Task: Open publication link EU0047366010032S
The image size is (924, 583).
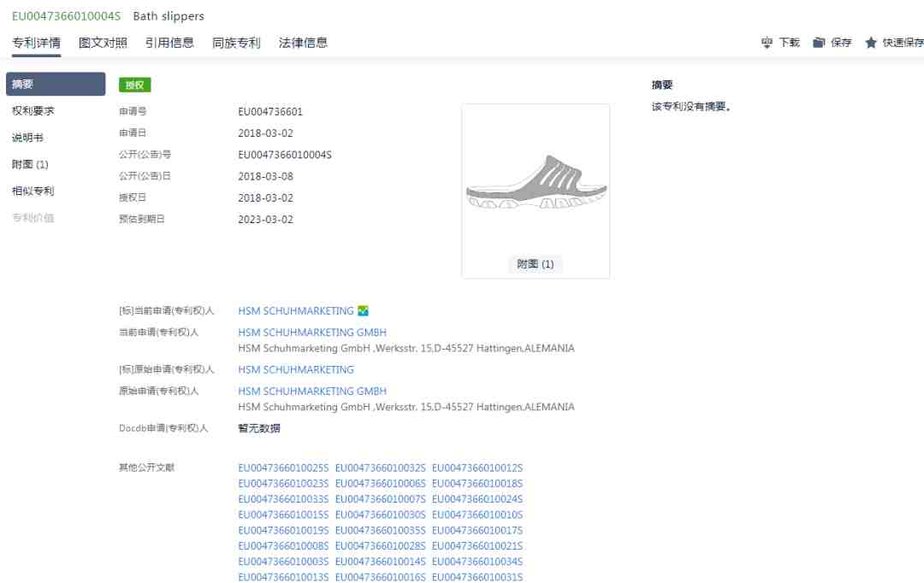Action: coord(380,468)
